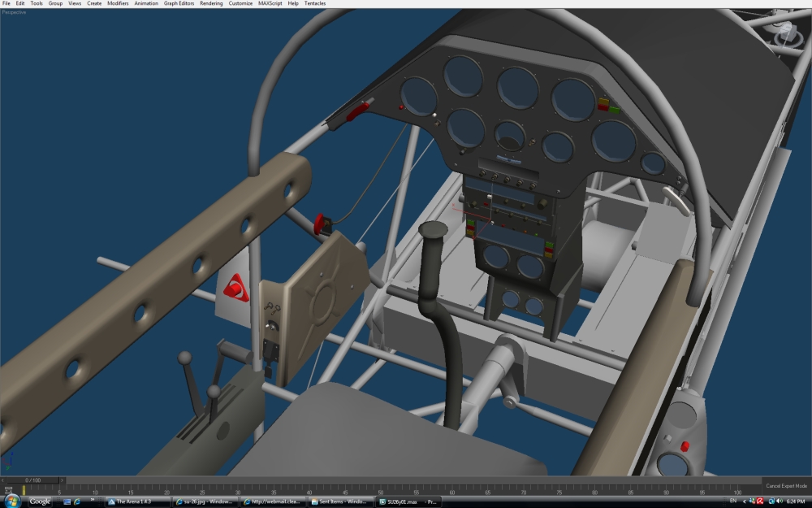The width and height of the screenshot is (812, 508).
Task: Open the MAXScript menu
Action: [x=270, y=3]
